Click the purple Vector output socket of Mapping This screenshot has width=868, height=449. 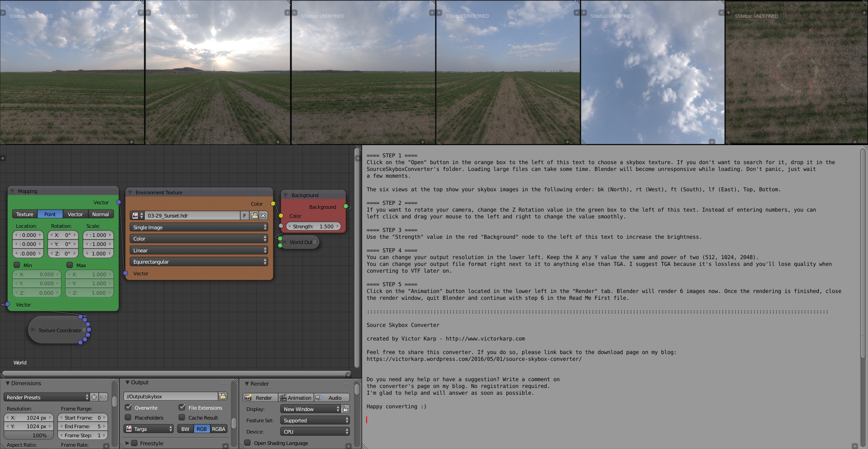pyautogui.click(x=118, y=202)
